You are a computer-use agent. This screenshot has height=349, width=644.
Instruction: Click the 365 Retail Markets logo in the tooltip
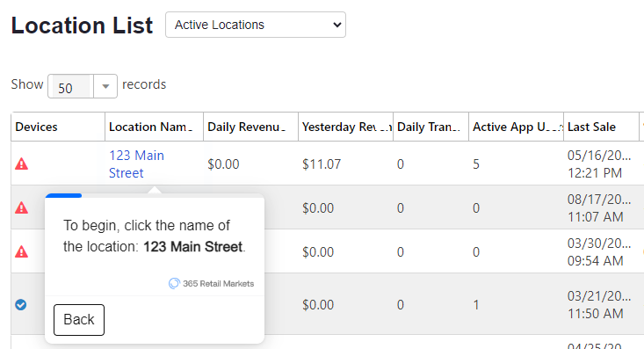pyautogui.click(x=211, y=284)
